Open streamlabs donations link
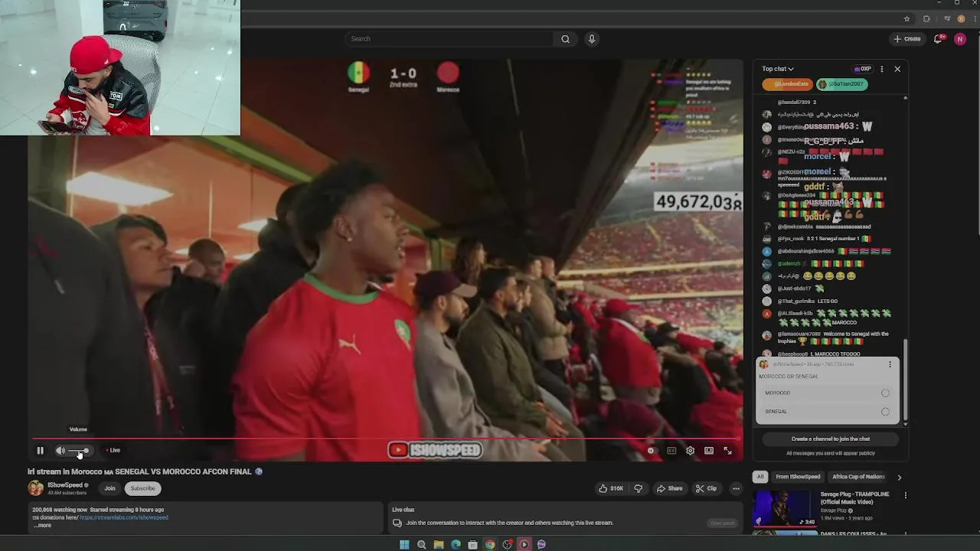 pos(124,517)
